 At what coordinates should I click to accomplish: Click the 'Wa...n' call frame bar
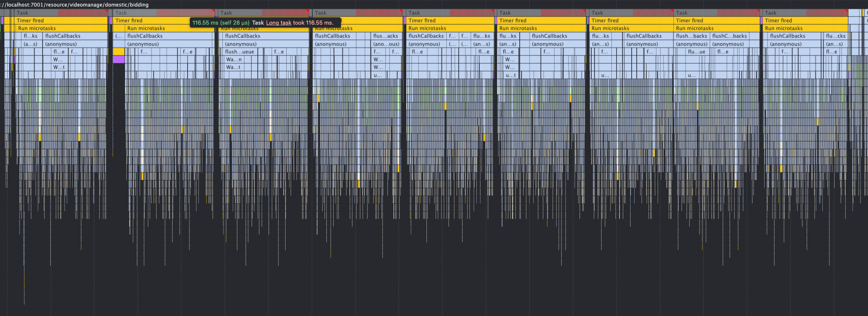(234, 60)
